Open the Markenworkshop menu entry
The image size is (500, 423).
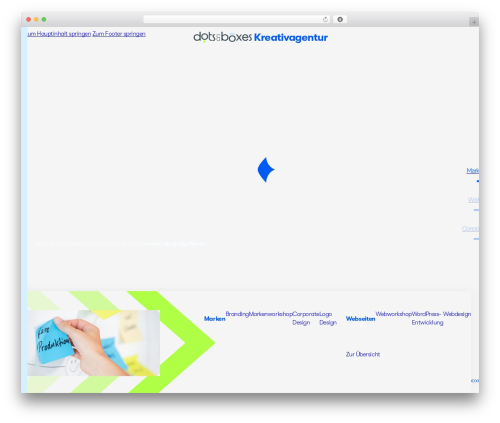[x=271, y=314]
